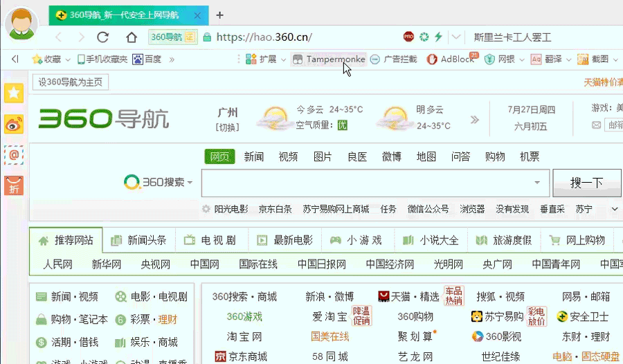Show more weather forecast days arrow
The image size is (623, 364).
(475, 120)
